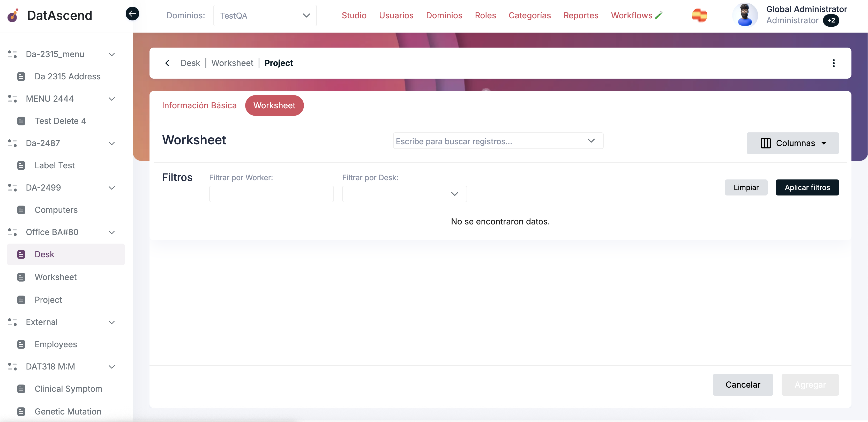
Task: Open the Columnas panel icon
Action: (x=765, y=143)
